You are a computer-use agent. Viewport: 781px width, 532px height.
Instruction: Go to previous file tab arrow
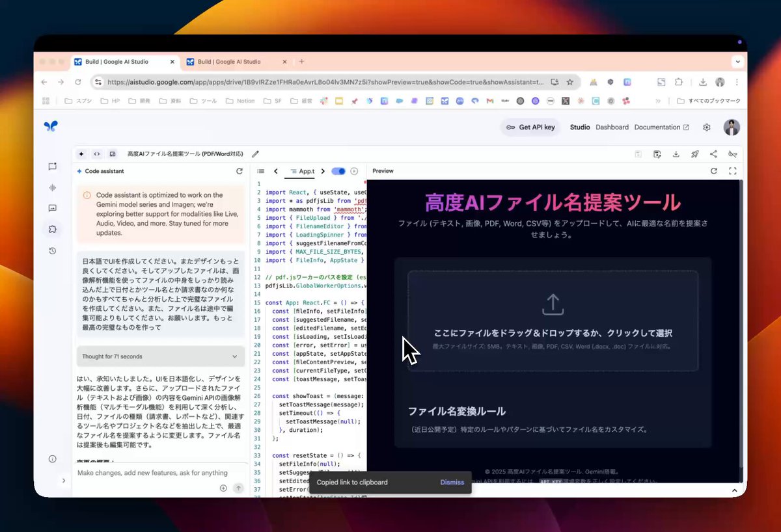[x=276, y=171]
